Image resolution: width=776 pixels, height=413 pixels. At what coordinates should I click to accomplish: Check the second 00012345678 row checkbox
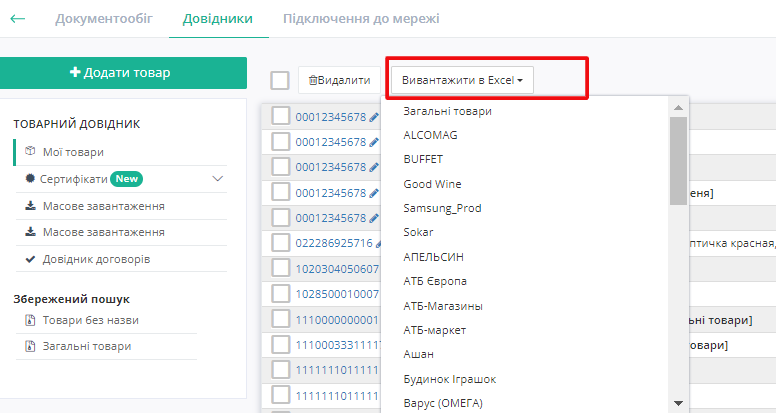(x=281, y=141)
